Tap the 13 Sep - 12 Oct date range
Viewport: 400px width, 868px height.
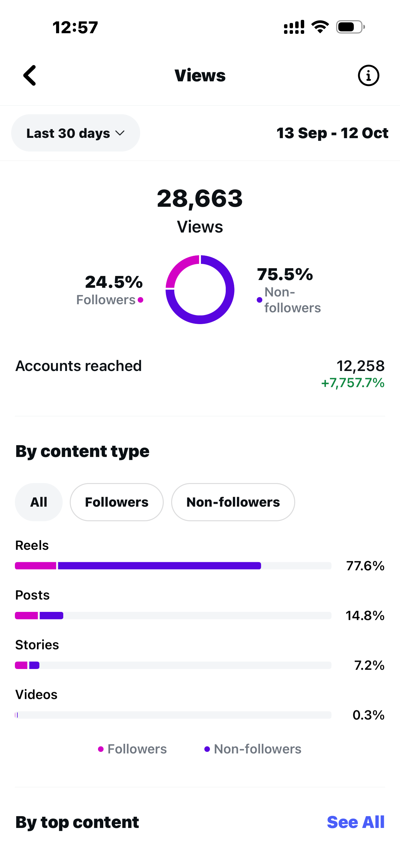coord(332,133)
